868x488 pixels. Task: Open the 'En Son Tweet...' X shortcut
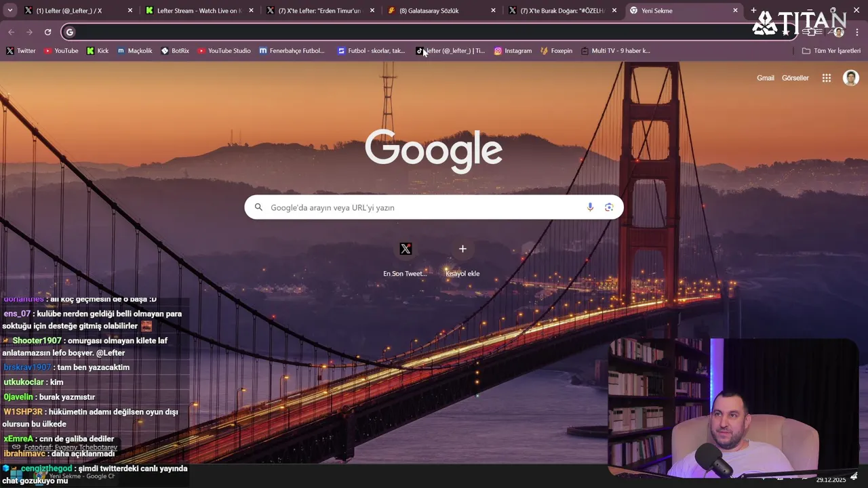tap(406, 259)
